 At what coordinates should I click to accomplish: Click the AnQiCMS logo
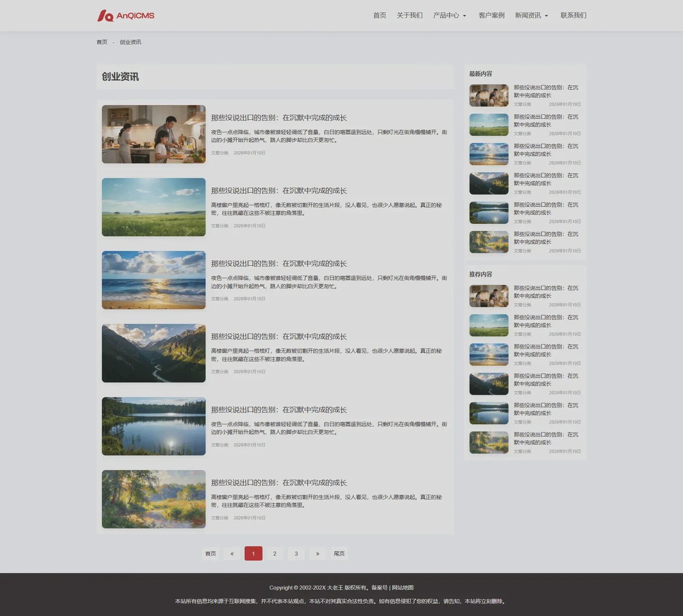tap(126, 16)
